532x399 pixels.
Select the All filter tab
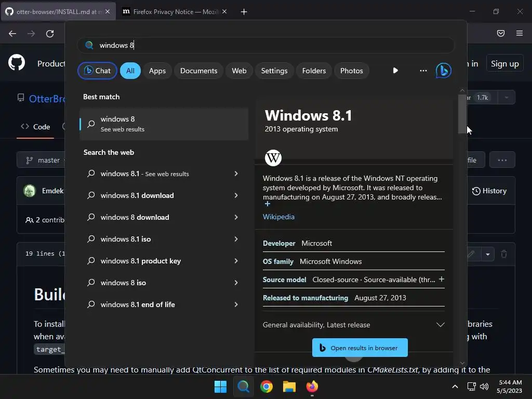130,71
